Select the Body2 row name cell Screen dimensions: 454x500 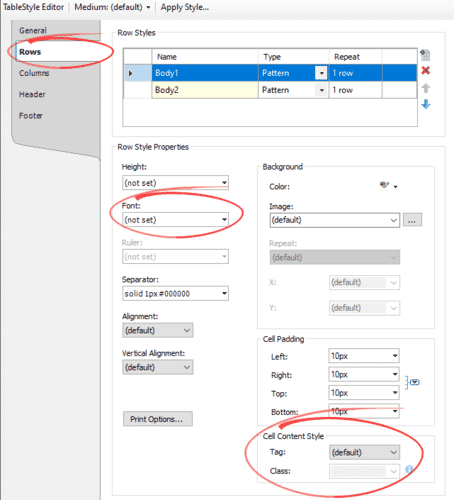[x=205, y=90]
